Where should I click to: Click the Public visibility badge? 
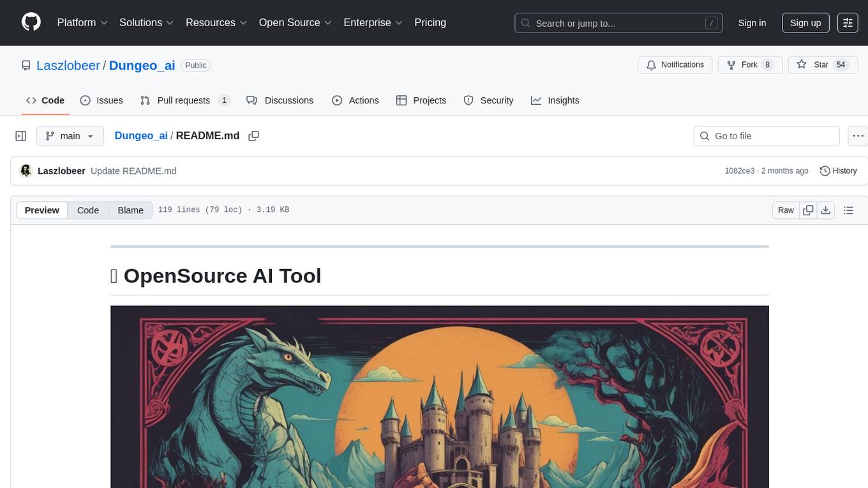click(196, 65)
